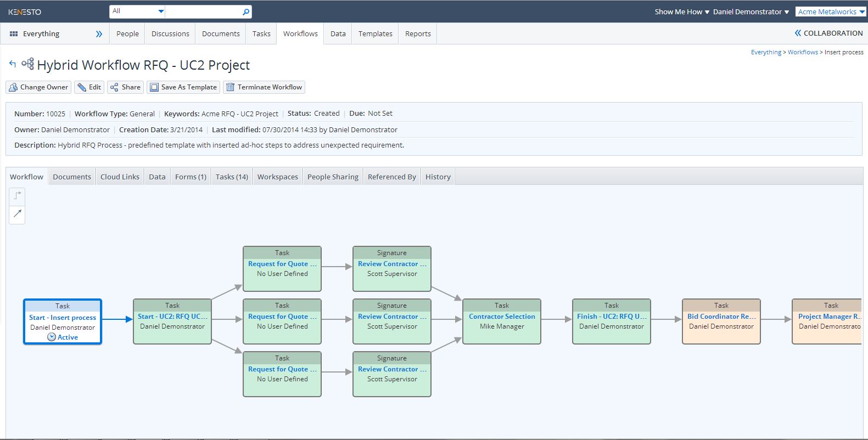This screenshot has width=868, height=440.
Task: Open the Show Me How dropdown
Action: click(682, 12)
